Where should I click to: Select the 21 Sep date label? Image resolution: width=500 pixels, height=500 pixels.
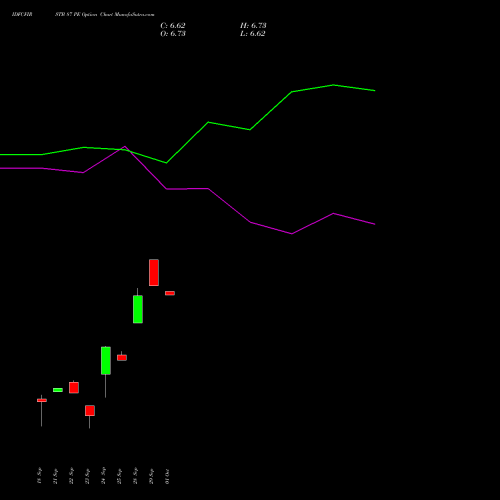[x=55, y=476]
